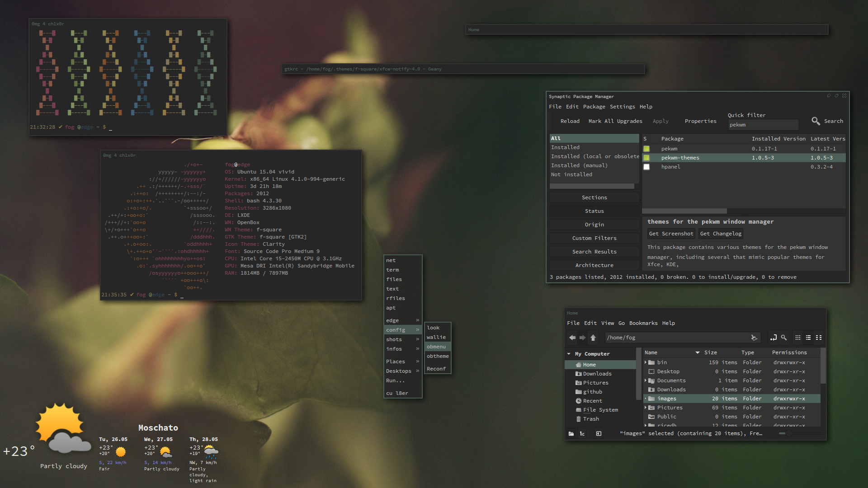This screenshot has height=488, width=868.
Task: Click File System drive icon in sidebar
Action: (x=578, y=410)
